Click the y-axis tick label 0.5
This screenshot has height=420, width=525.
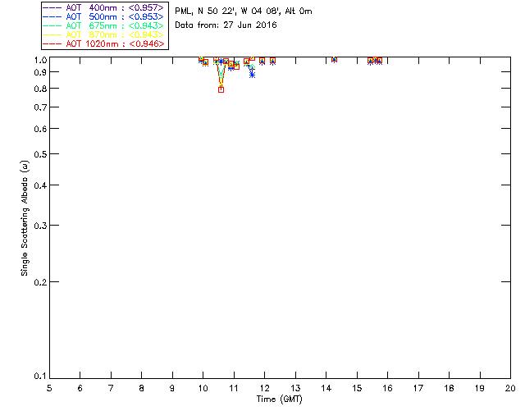coord(40,154)
